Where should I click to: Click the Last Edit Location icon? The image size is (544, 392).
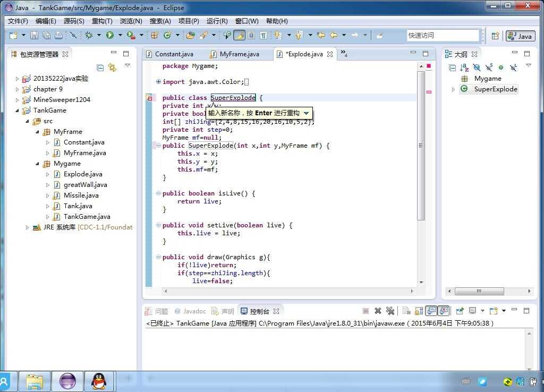[321, 35]
